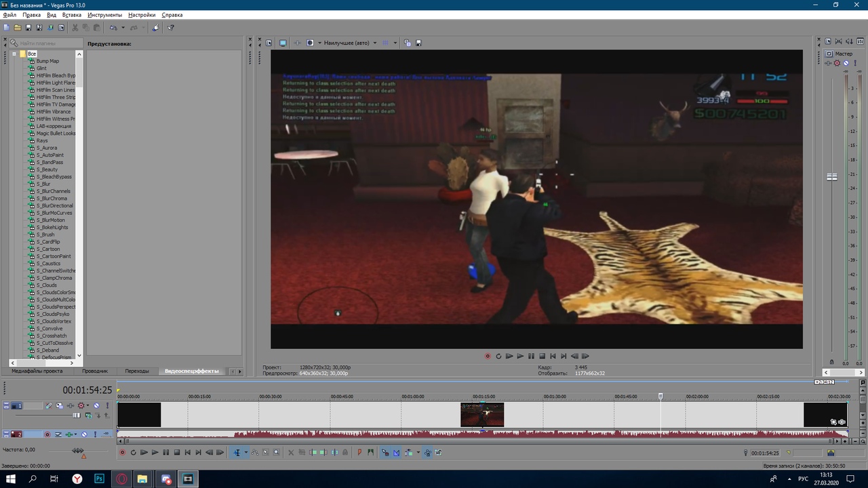Select the Normal Edit tool
Viewport: 868px width, 488px height.
[x=237, y=452]
